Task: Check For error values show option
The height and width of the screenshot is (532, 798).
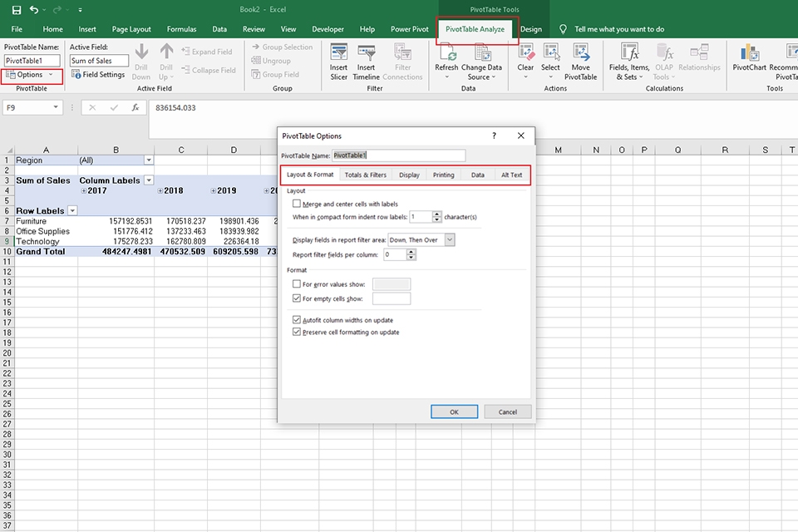Action: tap(296, 283)
